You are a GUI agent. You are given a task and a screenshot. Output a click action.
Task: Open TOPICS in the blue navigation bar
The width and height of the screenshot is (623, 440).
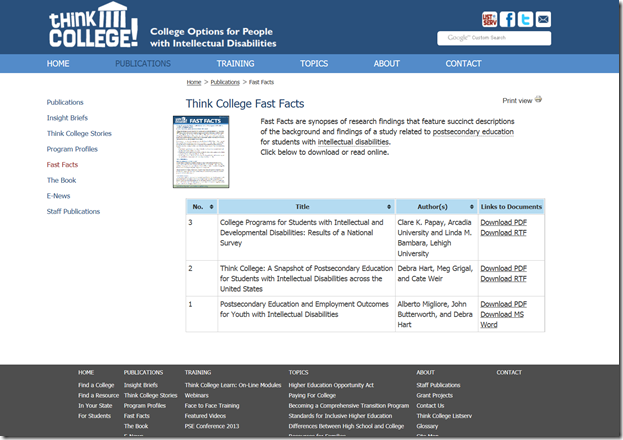[x=314, y=64]
